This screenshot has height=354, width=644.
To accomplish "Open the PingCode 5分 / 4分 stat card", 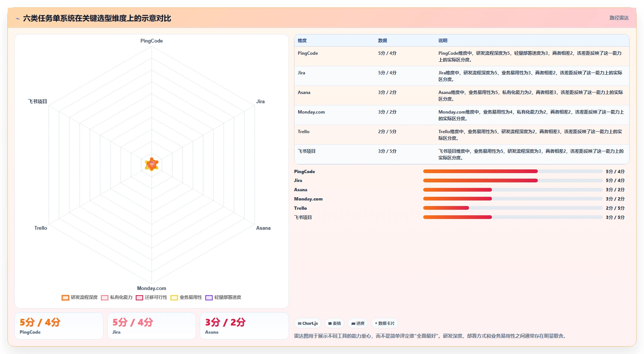I will click(x=59, y=326).
